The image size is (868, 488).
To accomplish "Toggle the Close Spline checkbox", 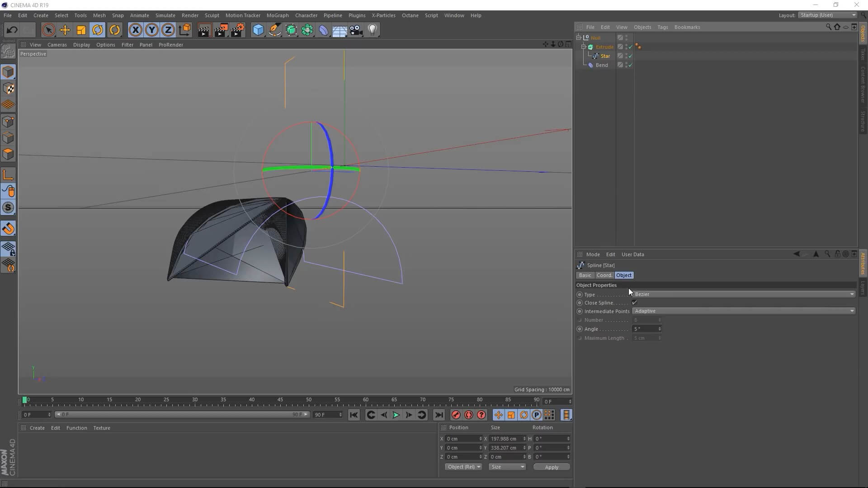I will 634,303.
